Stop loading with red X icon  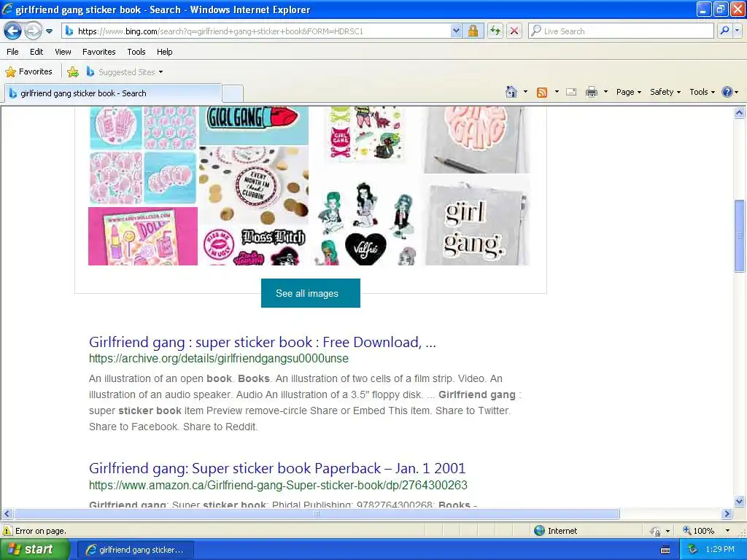514,31
